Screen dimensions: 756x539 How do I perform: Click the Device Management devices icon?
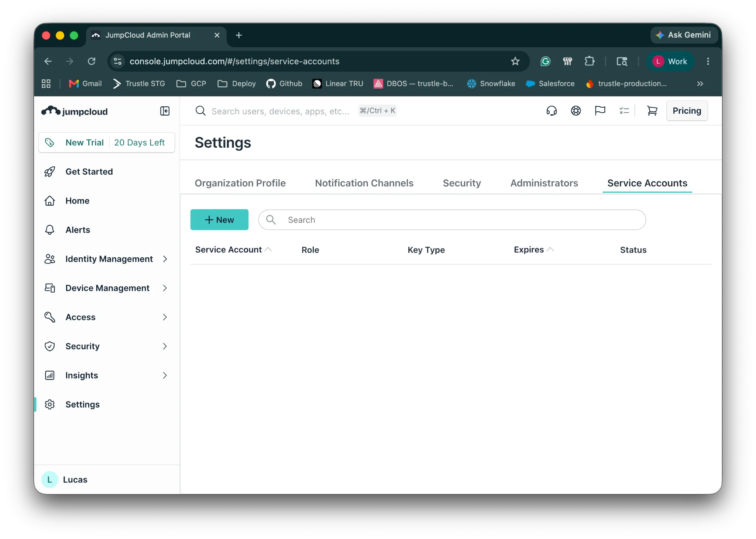[x=50, y=288]
